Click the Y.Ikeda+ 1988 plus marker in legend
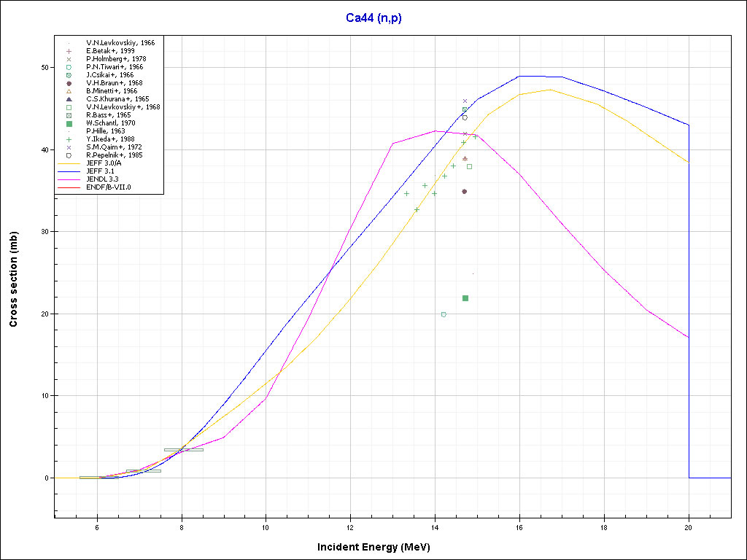747x560 pixels. 68,139
